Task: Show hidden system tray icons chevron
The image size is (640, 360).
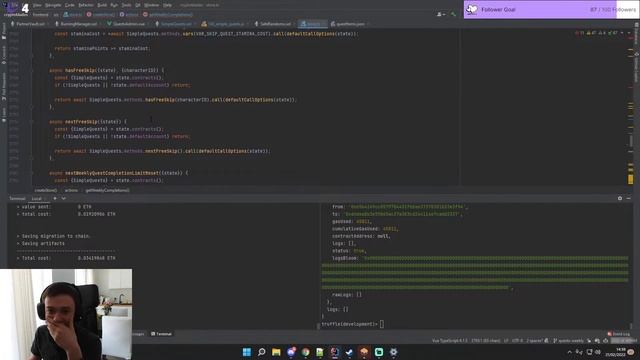Action: 570,352
